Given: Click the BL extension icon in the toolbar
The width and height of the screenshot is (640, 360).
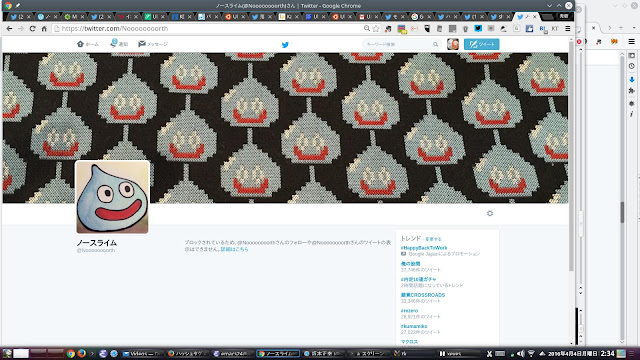Looking at the screenshot, I should (x=543, y=29).
